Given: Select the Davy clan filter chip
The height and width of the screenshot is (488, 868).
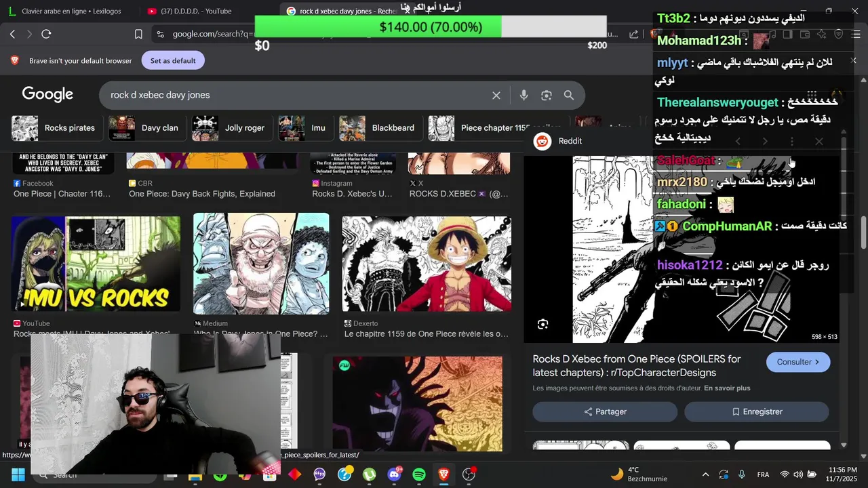Looking at the screenshot, I should (146, 128).
